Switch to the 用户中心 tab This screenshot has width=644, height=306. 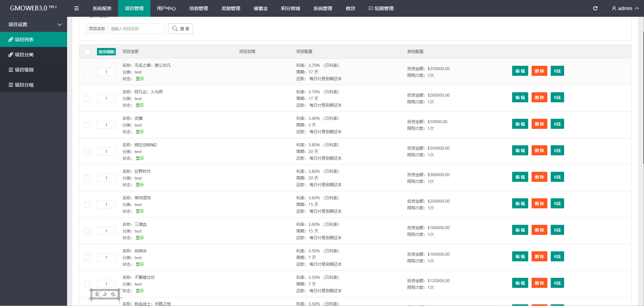click(x=166, y=8)
